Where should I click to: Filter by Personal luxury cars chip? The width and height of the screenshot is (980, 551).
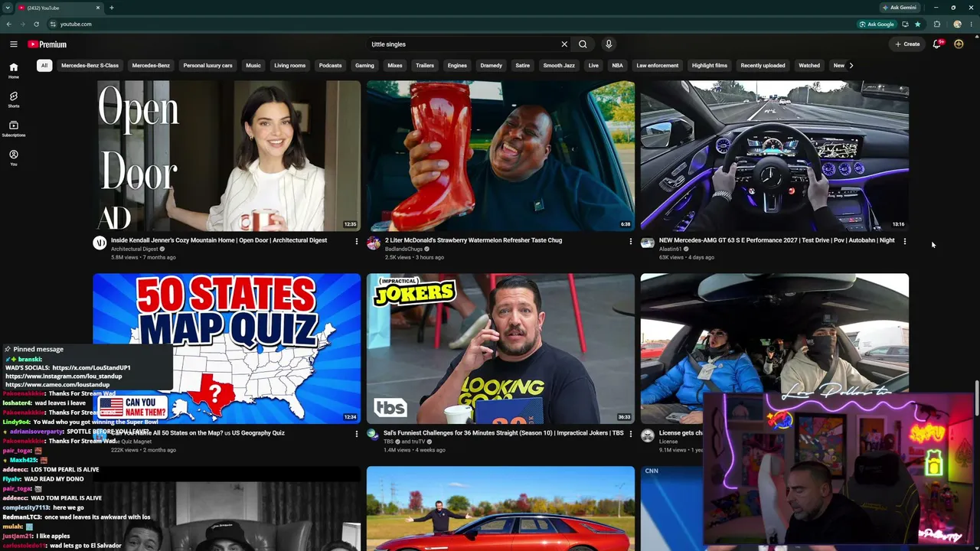[x=207, y=65]
